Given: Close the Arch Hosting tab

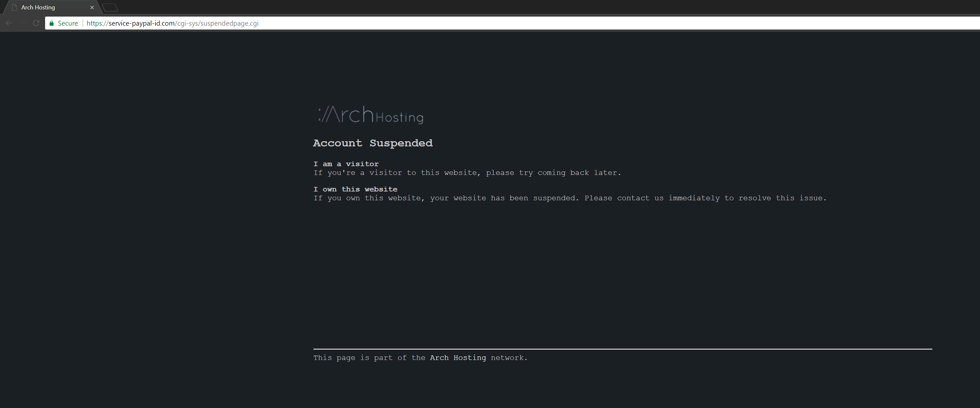Looking at the screenshot, I should coord(92,7).
